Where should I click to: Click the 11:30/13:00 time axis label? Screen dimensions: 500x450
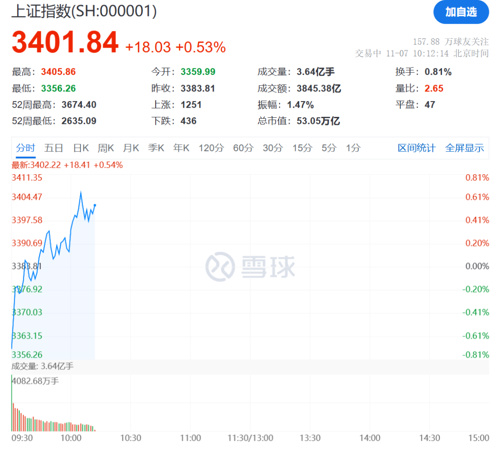pos(250,438)
